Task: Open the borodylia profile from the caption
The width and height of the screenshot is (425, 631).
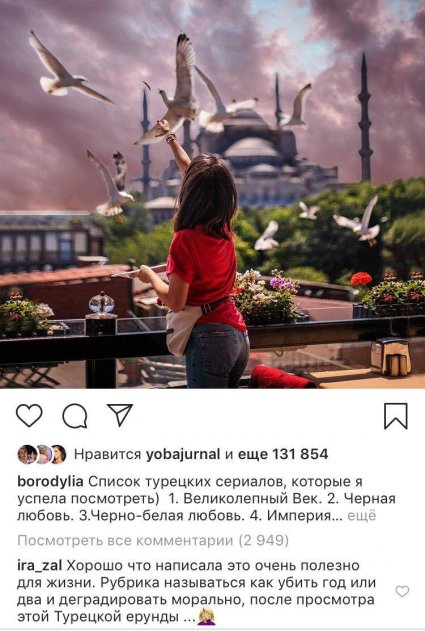Action: [x=50, y=482]
